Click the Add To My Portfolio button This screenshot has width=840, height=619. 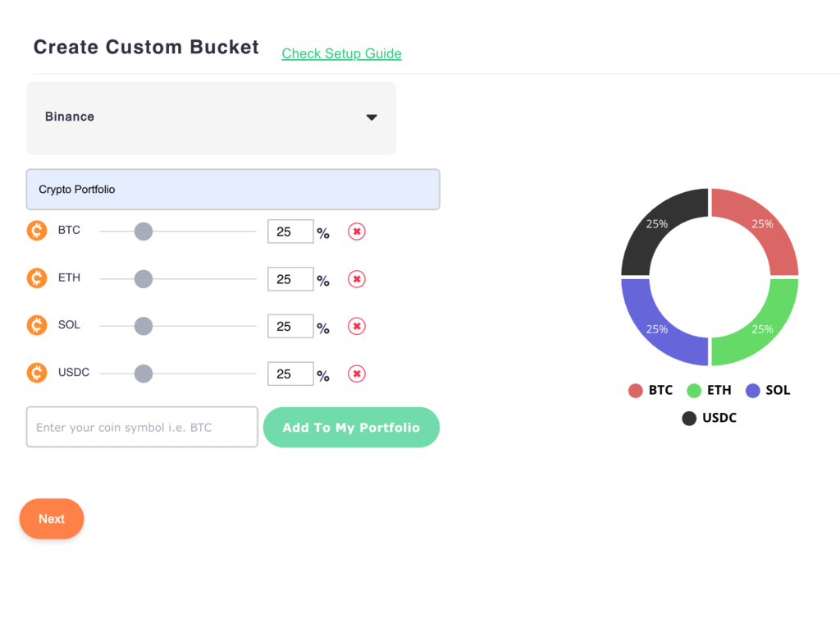(x=351, y=428)
